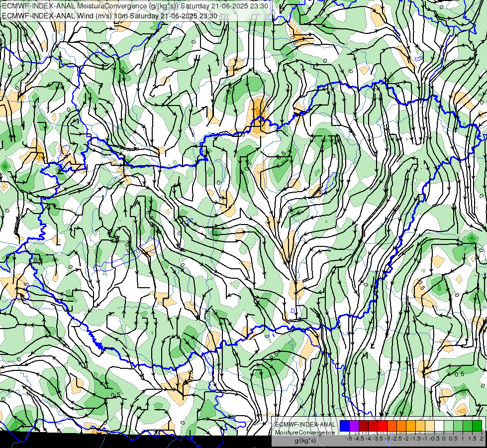Pick the legend swatch between 1 and 1.5
The image size is (487, 448).
click(x=468, y=426)
